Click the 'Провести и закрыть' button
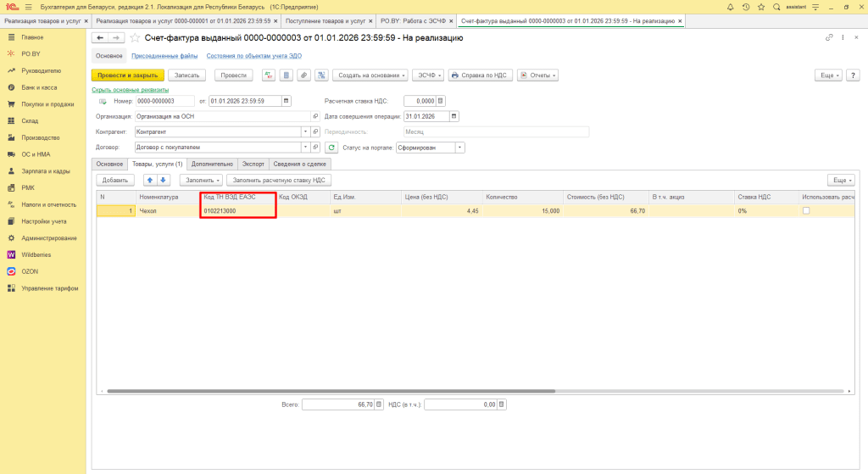This screenshot has height=474, width=868. coord(127,75)
